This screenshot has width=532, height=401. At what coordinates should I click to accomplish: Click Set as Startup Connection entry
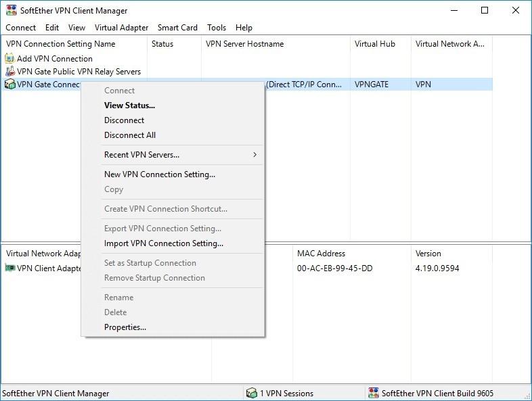(173, 263)
